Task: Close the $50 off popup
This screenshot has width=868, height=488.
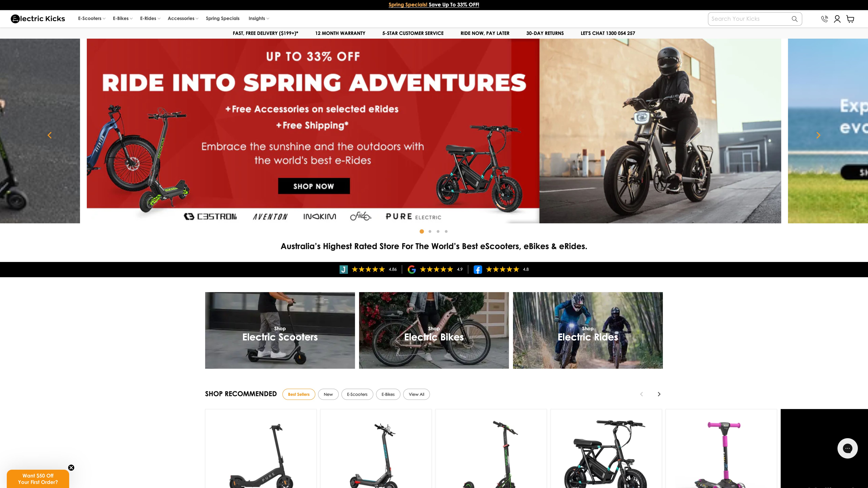Action: 71,467
